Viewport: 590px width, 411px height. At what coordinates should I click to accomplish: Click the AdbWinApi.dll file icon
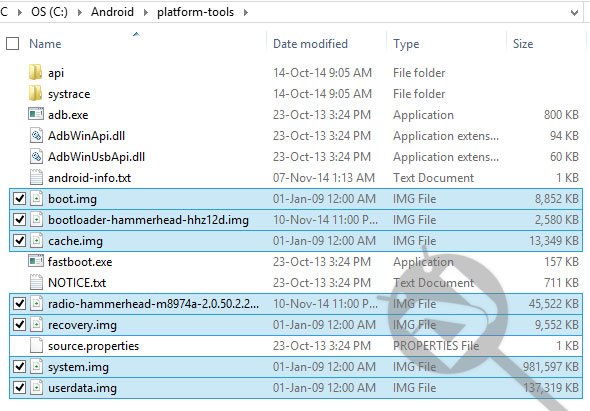click(x=36, y=135)
